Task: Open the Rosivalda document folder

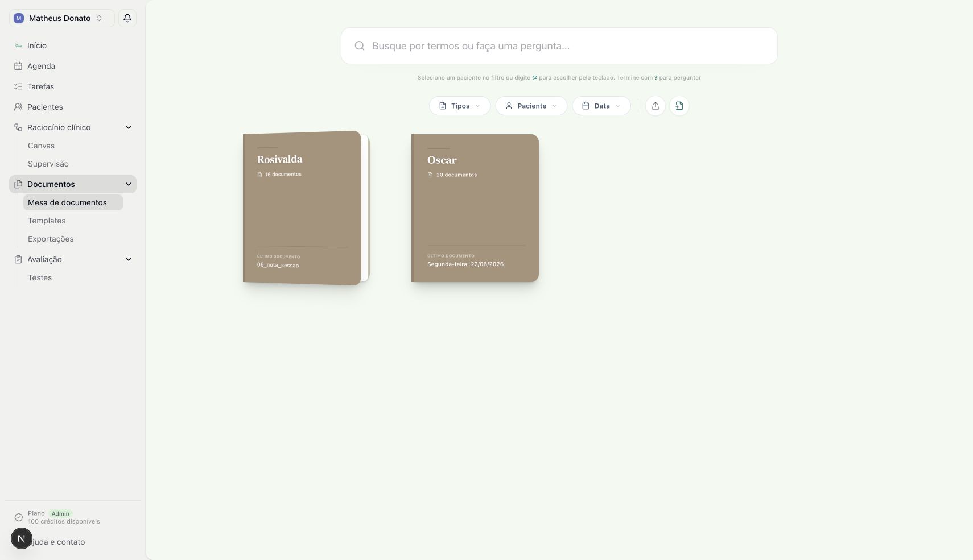Action: pos(306,208)
